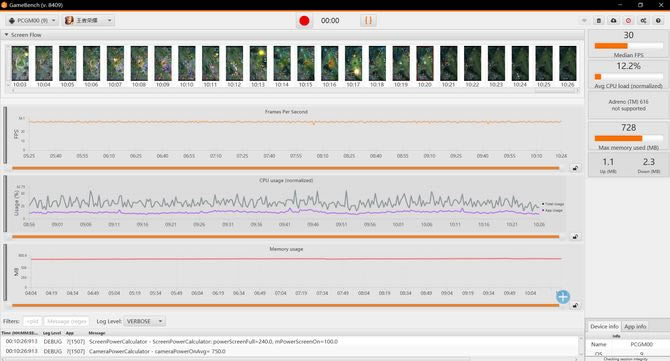The image size is (670, 361).
Task: Switch to the Device info tab
Action: (604, 326)
